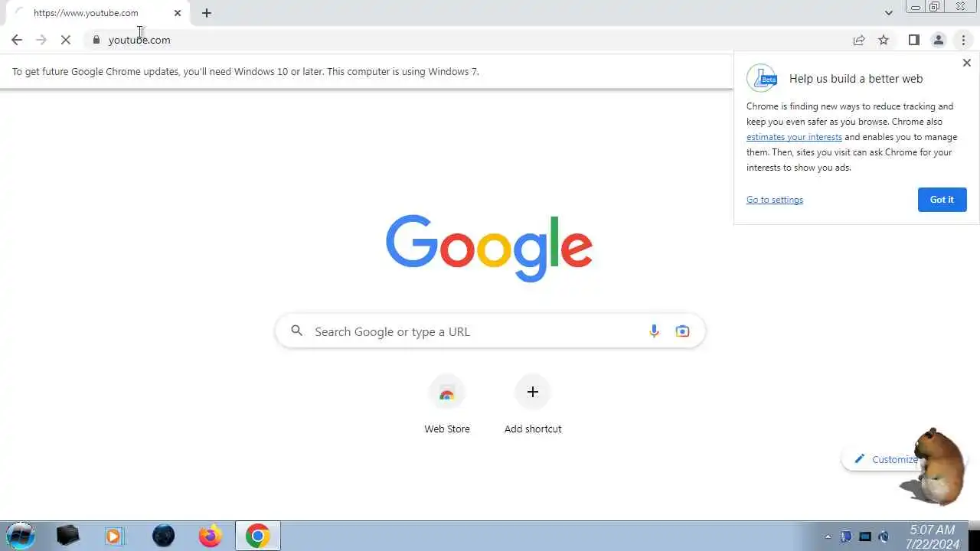Click the Search Google or type a URL box
Image resolution: width=980 pixels, height=551 pixels.
pyautogui.click(x=490, y=331)
